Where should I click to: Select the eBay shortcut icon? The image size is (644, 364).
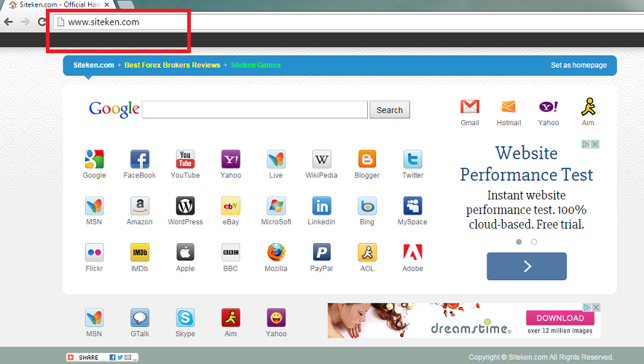pos(230,206)
